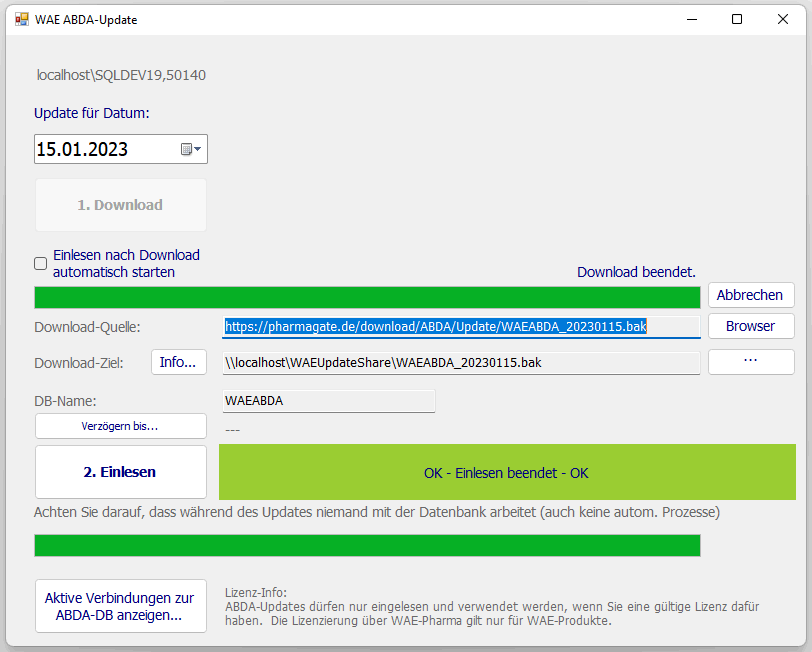The image size is (812, 652).
Task: Enable 'Einlesen nach Download automatisch starten' checkbox
Action: click(x=41, y=264)
